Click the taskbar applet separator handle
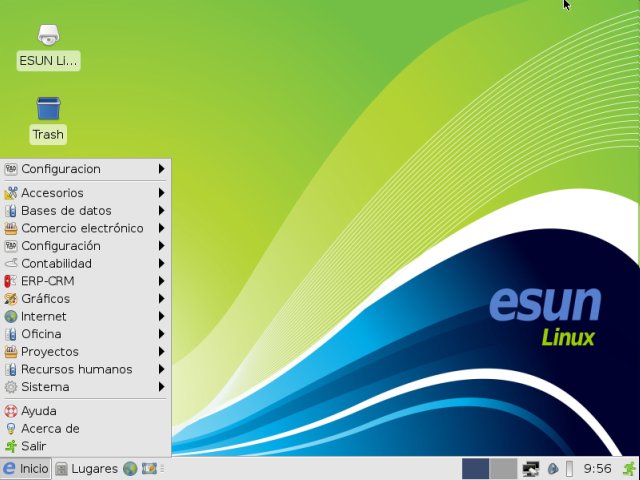Image resolution: width=640 pixels, height=480 pixels. point(162,469)
